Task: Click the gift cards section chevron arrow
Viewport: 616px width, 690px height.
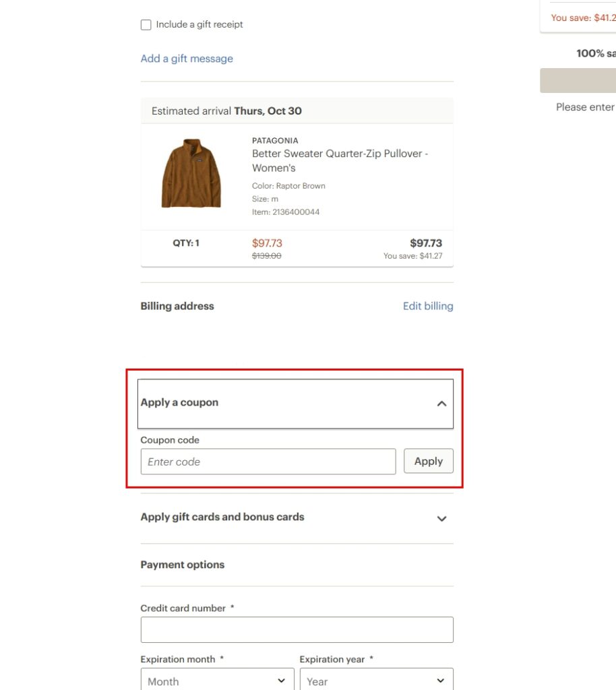Action: pos(441,518)
